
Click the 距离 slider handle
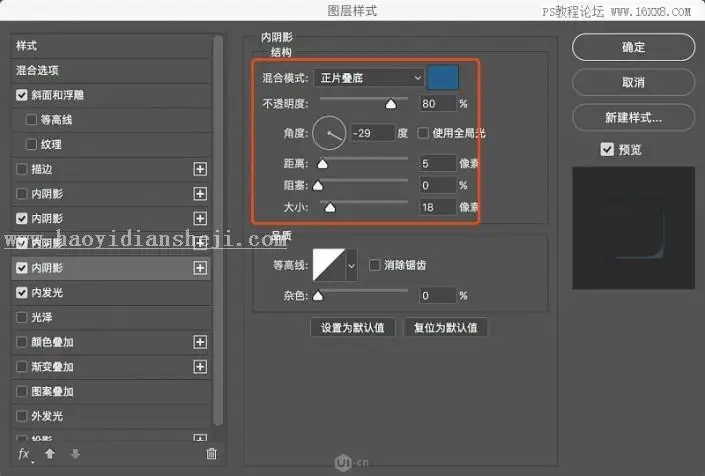click(x=322, y=164)
